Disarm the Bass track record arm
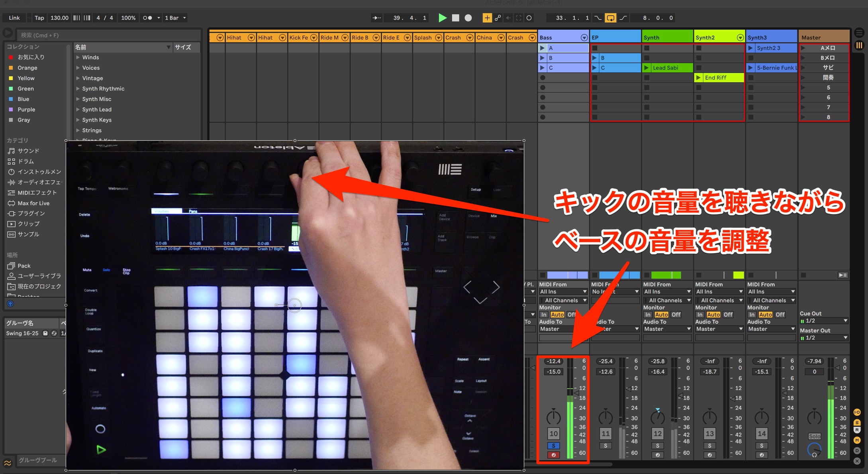The width and height of the screenshot is (868, 474). (554, 455)
